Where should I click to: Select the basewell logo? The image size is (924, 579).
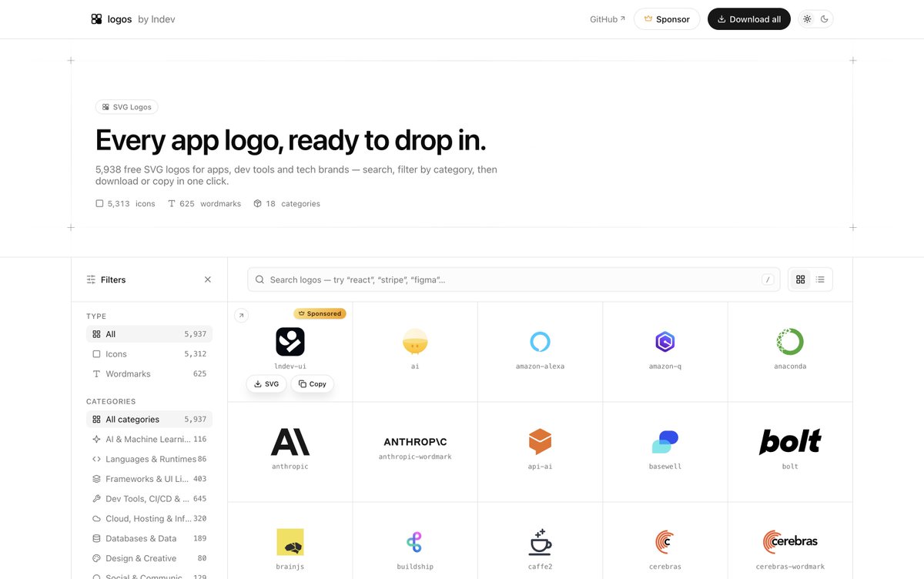(665, 442)
